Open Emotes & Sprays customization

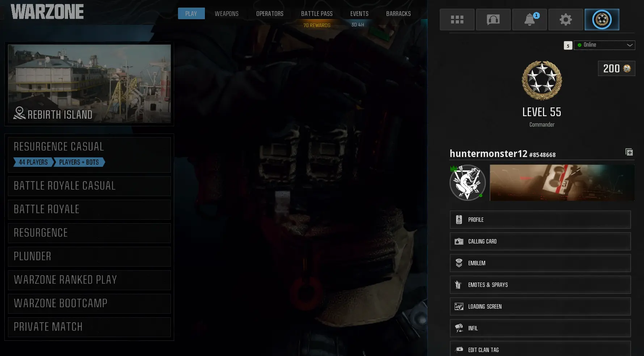[x=540, y=285]
